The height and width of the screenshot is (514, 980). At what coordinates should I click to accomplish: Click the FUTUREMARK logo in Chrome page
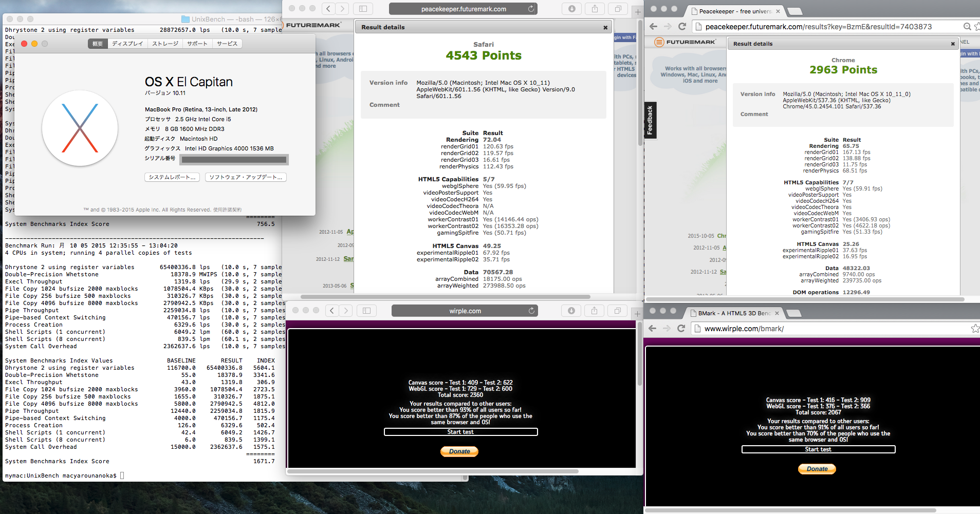coord(686,42)
